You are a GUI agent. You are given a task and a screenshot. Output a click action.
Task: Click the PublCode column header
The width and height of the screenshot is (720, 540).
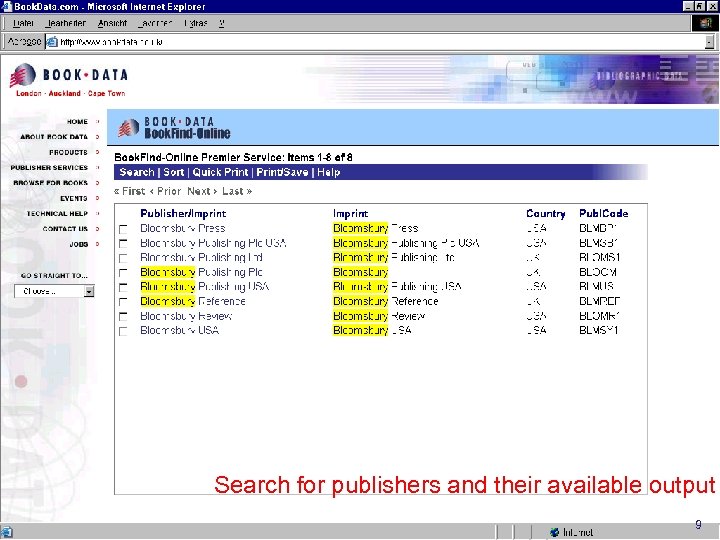(603, 214)
